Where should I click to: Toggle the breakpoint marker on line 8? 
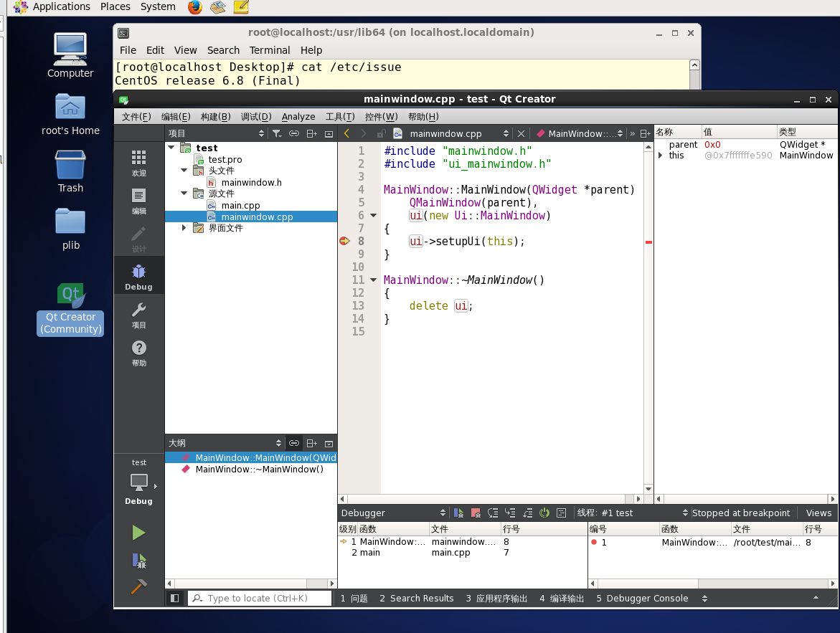[344, 241]
